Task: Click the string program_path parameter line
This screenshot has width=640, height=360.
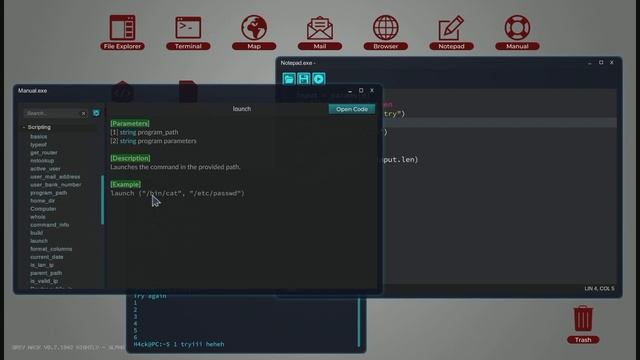Action: click(144, 132)
